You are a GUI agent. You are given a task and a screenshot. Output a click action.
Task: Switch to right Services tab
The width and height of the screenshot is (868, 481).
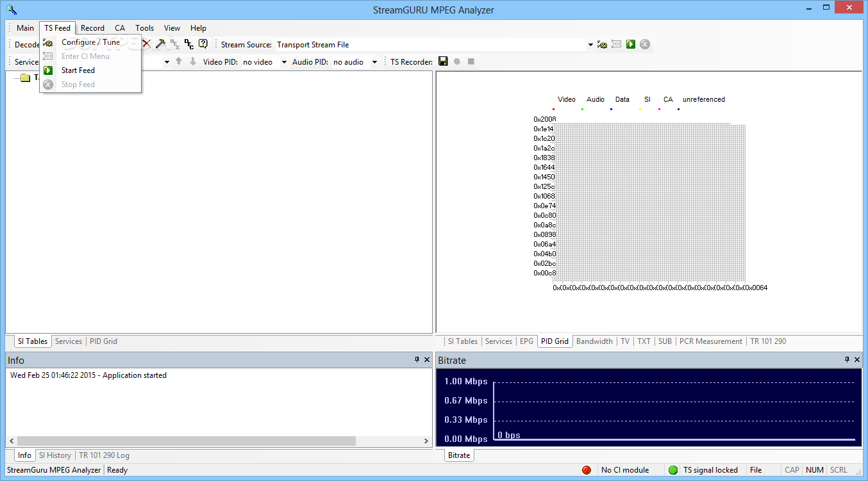tap(499, 341)
